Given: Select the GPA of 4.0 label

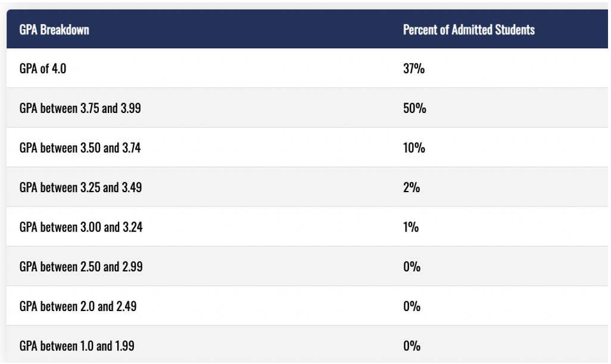Looking at the screenshot, I should [43, 69].
